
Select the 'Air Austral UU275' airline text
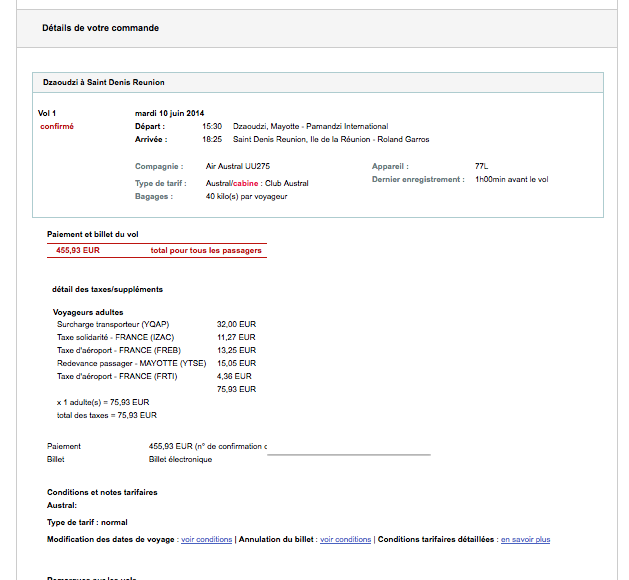(x=238, y=166)
